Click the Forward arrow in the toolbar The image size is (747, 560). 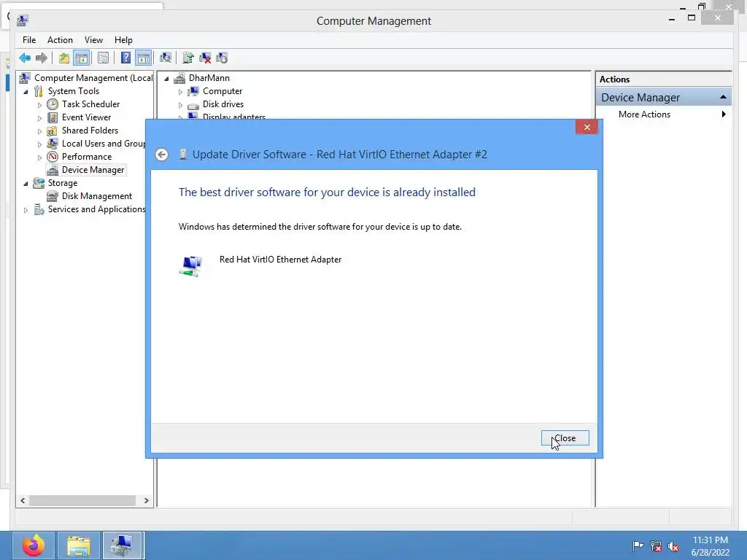[x=42, y=58]
